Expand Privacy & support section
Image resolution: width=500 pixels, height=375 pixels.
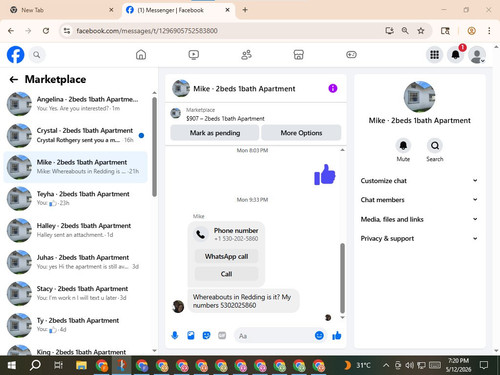coord(419,238)
